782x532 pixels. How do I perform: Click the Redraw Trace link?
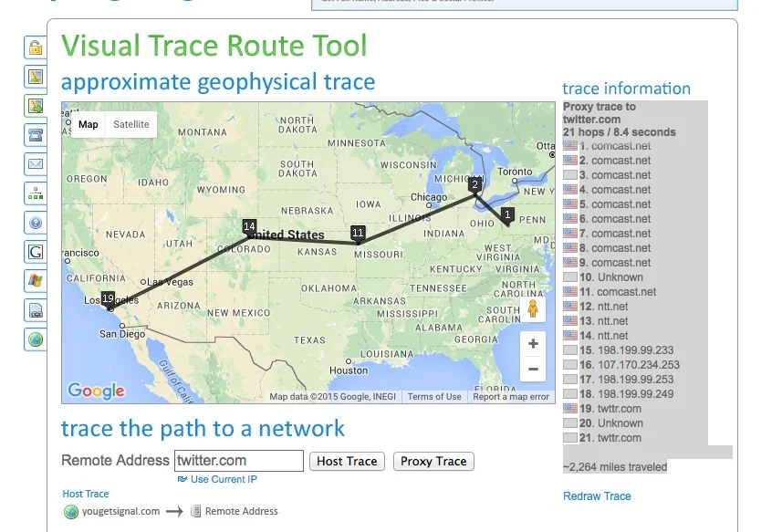597,496
